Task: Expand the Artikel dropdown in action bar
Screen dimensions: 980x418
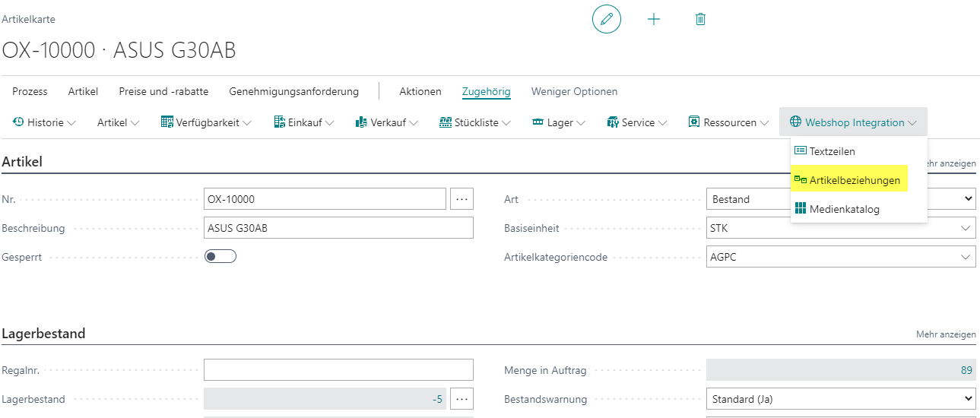Action: pos(119,122)
